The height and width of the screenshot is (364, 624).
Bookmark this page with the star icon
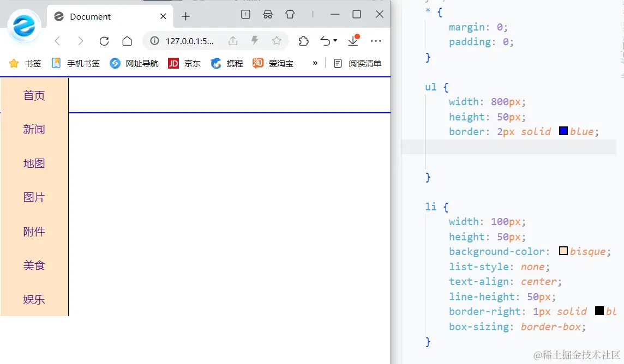[277, 40]
